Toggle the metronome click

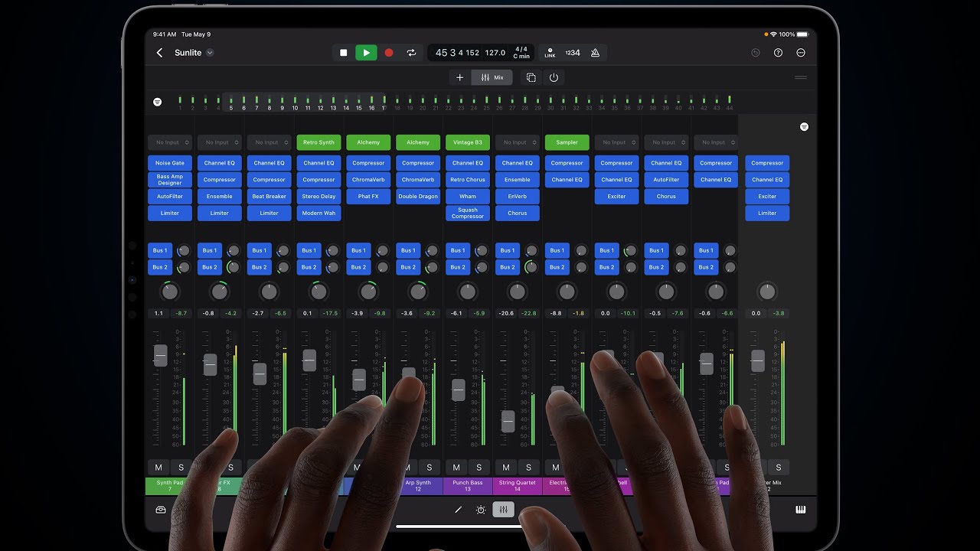coord(595,53)
